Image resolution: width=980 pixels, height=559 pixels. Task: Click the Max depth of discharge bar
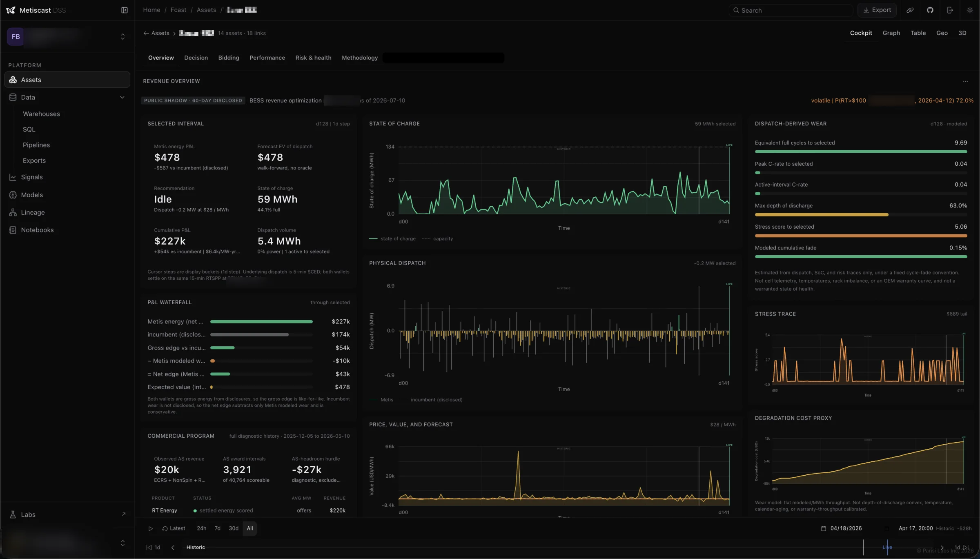pos(861,215)
